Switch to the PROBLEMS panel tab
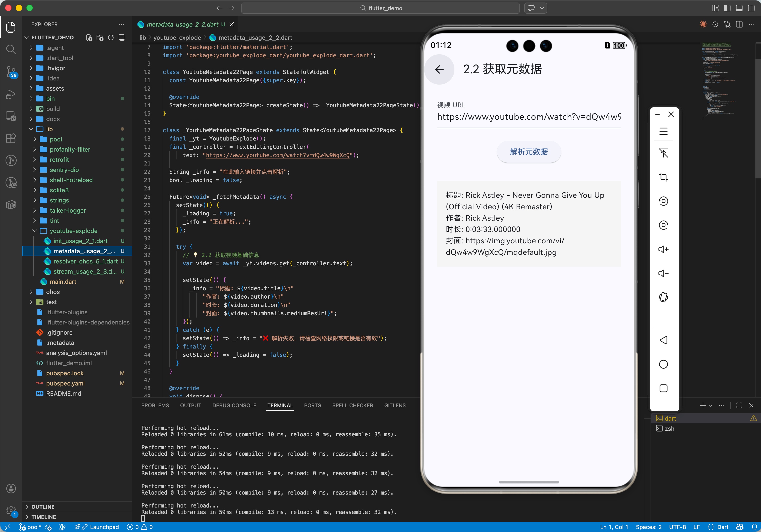The height and width of the screenshot is (532, 761). click(155, 405)
